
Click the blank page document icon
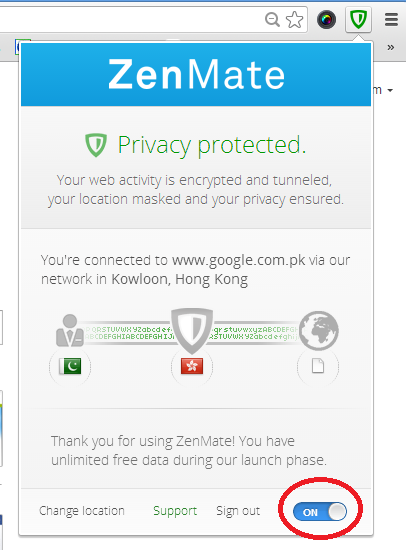tap(318, 366)
